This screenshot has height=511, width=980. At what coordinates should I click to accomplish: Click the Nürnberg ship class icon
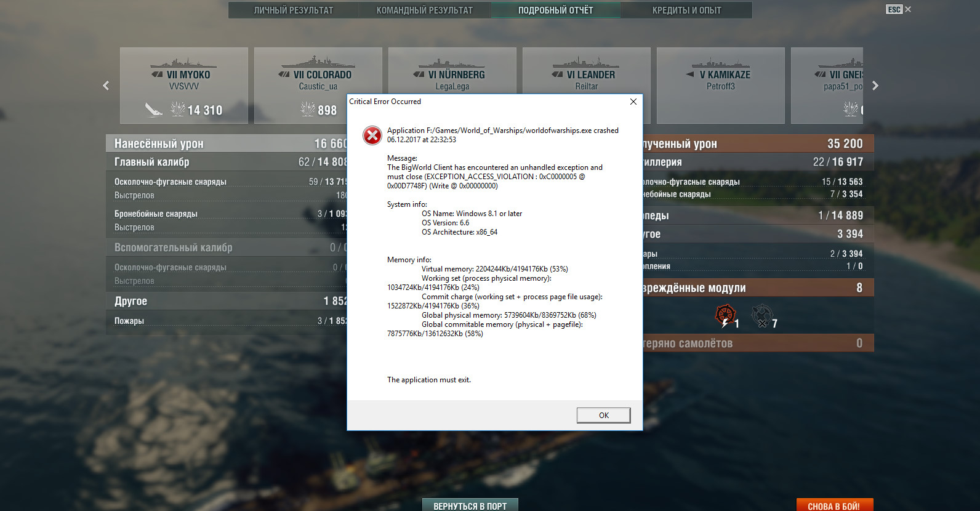click(419, 74)
